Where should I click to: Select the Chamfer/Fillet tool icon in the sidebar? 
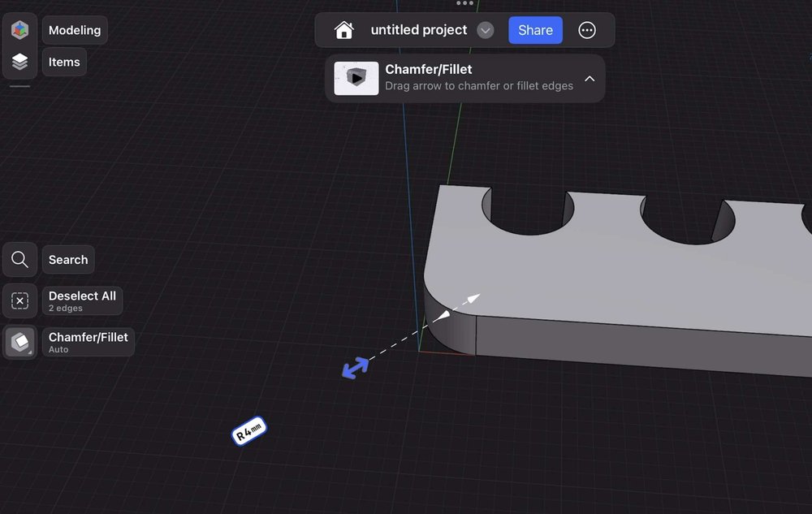pyautogui.click(x=19, y=341)
